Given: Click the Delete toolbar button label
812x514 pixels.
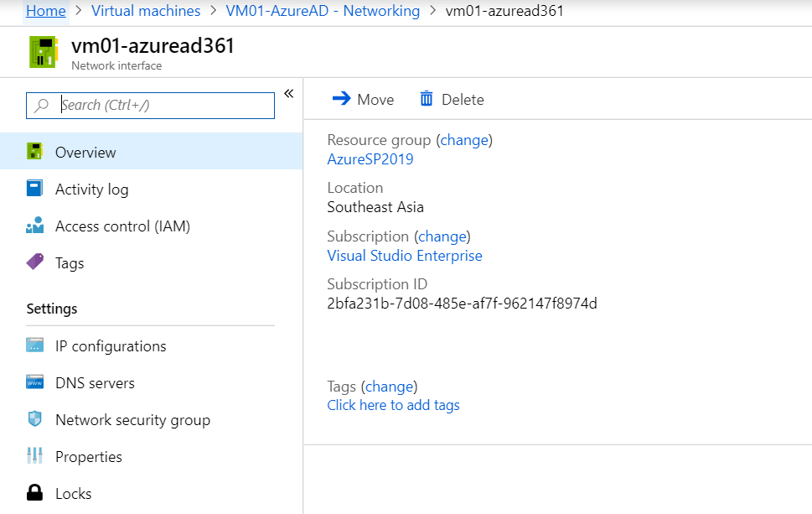Looking at the screenshot, I should [x=463, y=100].
